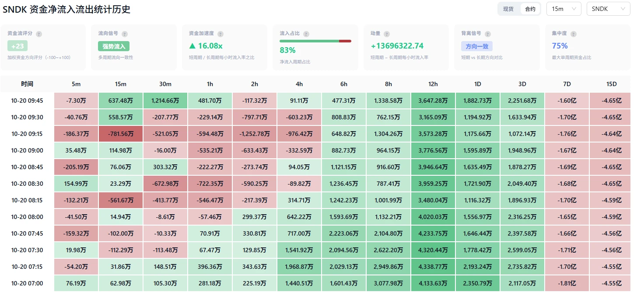
Task: Click the 15D column header
Action: click(x=612, y=84)
